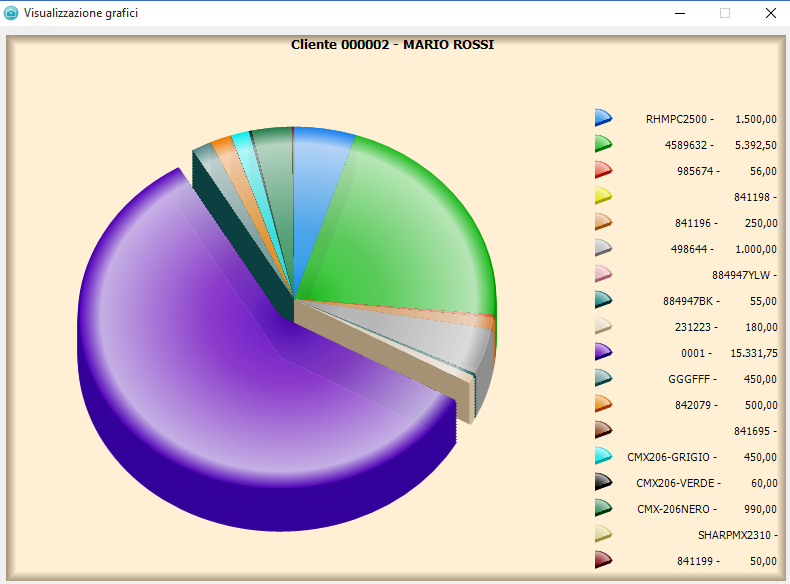
Task: Click the legend value 180,00
Action: (761, 327)
